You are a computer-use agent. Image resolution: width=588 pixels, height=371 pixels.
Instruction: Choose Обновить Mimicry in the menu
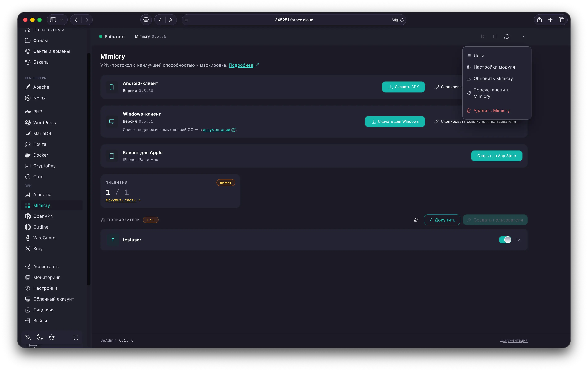click(497, 78)
